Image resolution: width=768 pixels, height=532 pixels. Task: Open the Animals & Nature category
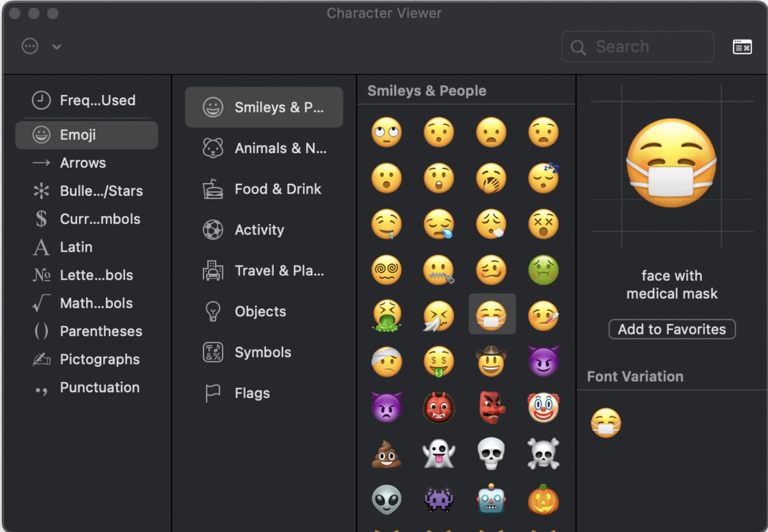point(264,148)
